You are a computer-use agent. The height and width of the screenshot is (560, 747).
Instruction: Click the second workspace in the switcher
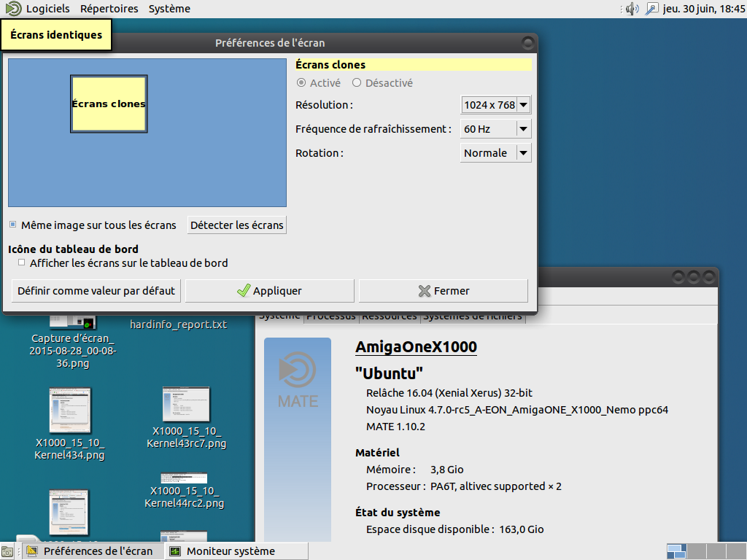[697, 551]
